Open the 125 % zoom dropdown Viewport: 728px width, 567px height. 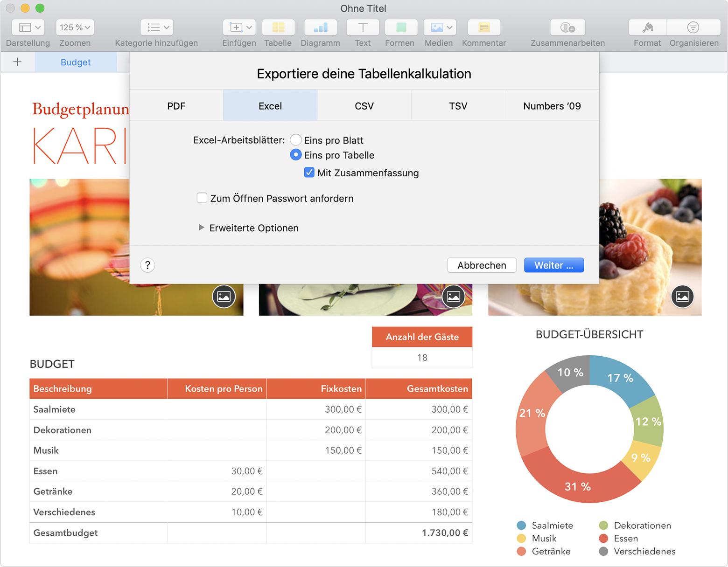(x=75, y=28)
